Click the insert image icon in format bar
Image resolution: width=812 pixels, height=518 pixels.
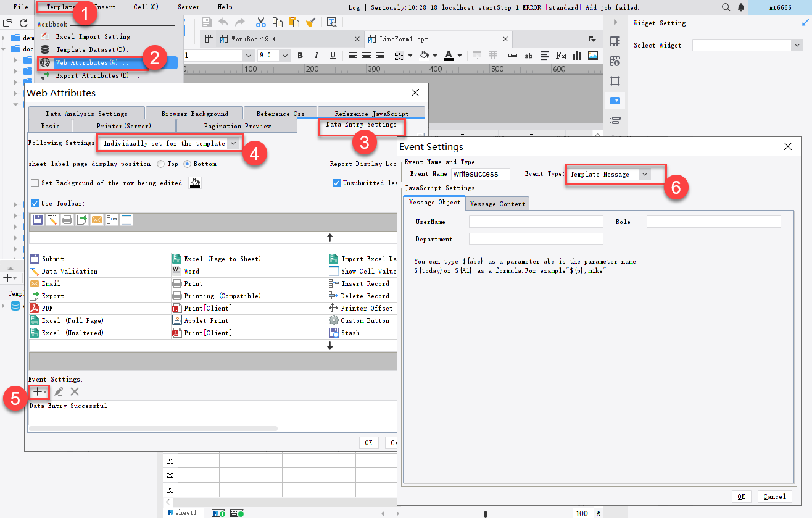[x=593, y=56]
